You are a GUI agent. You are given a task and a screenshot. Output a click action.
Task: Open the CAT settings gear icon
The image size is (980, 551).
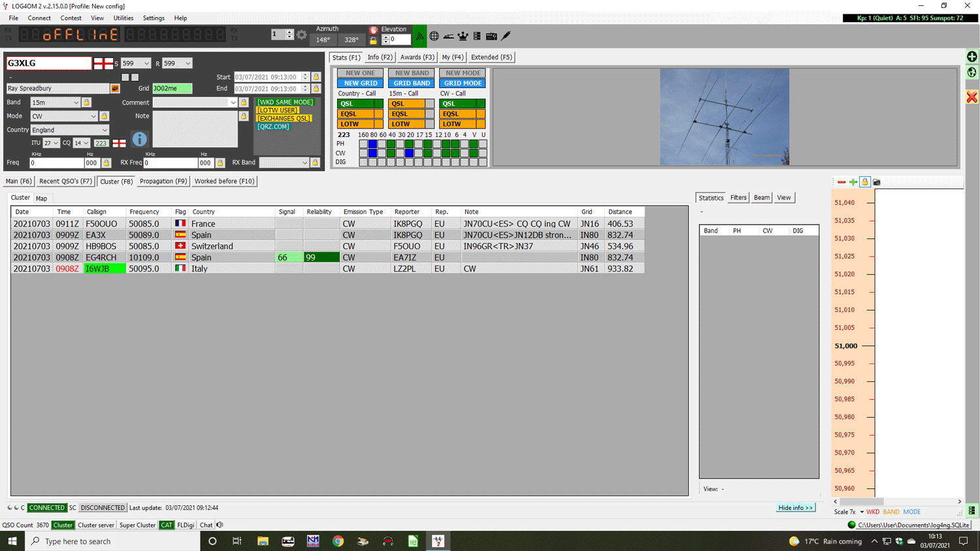[x=302, y=35]
